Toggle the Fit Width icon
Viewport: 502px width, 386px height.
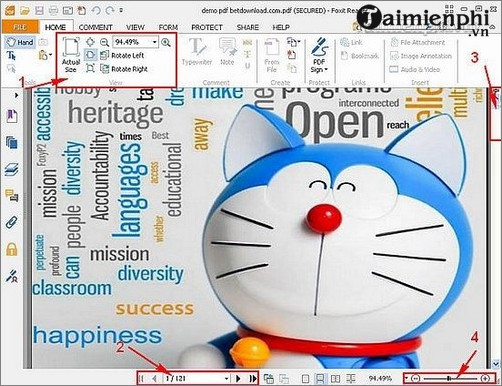point(90,55)
